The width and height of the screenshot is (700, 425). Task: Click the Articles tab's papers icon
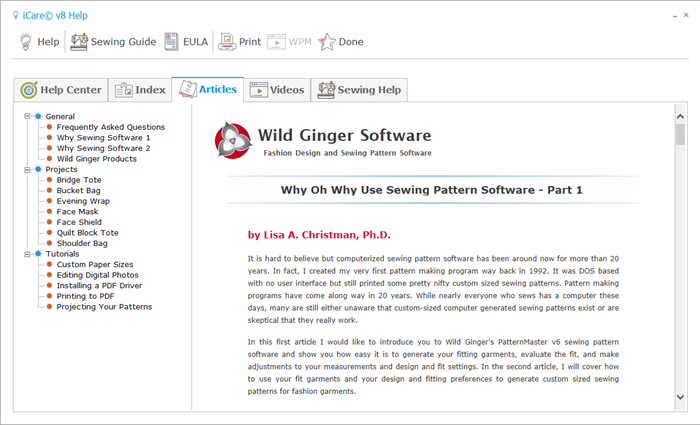coord(188,89)
